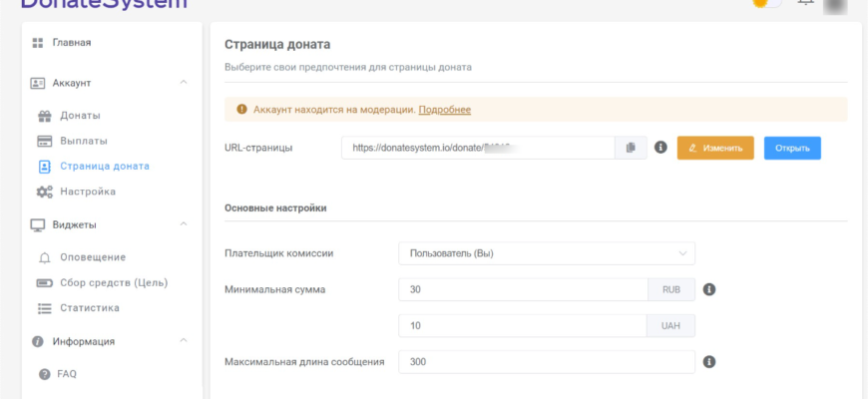Click the URL-страницы input field
The height and width of the screenshot is (399, 868).
[x=478, y=148]
